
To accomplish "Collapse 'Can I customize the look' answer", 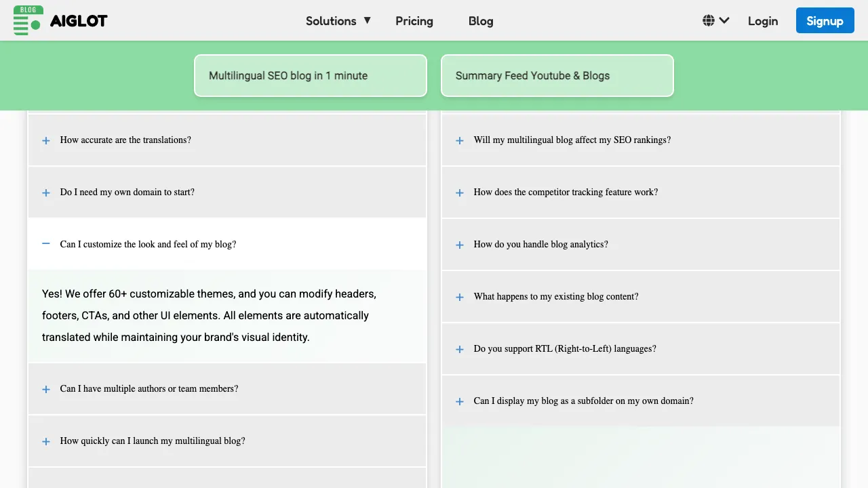I will click(x=148, y=244).
